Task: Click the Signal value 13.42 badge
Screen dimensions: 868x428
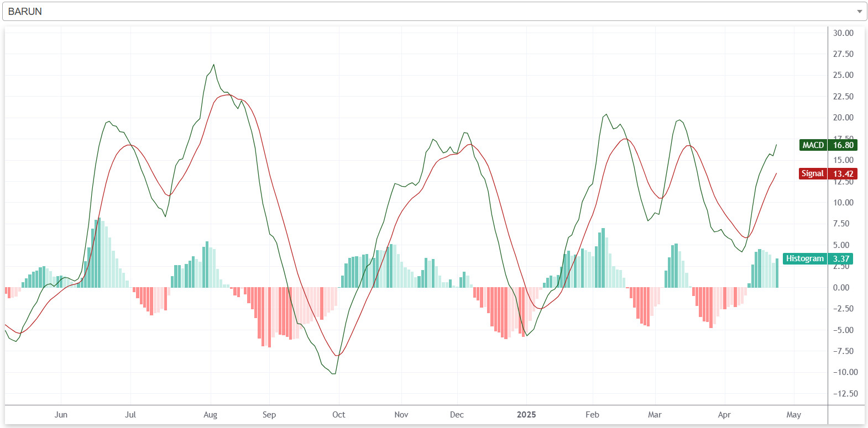Action: [843, 174]
